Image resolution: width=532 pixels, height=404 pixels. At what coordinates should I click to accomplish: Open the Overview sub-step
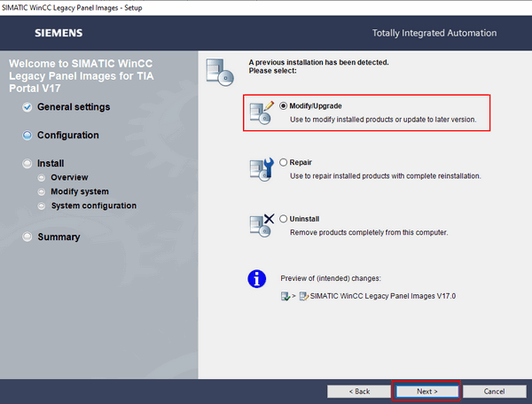click(69, 177)
